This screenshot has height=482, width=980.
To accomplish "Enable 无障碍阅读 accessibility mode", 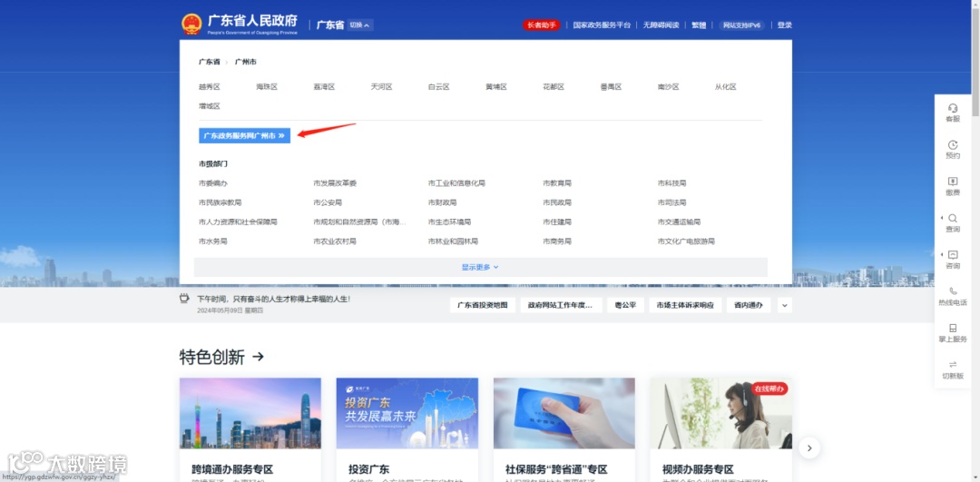I will (661, 25).
